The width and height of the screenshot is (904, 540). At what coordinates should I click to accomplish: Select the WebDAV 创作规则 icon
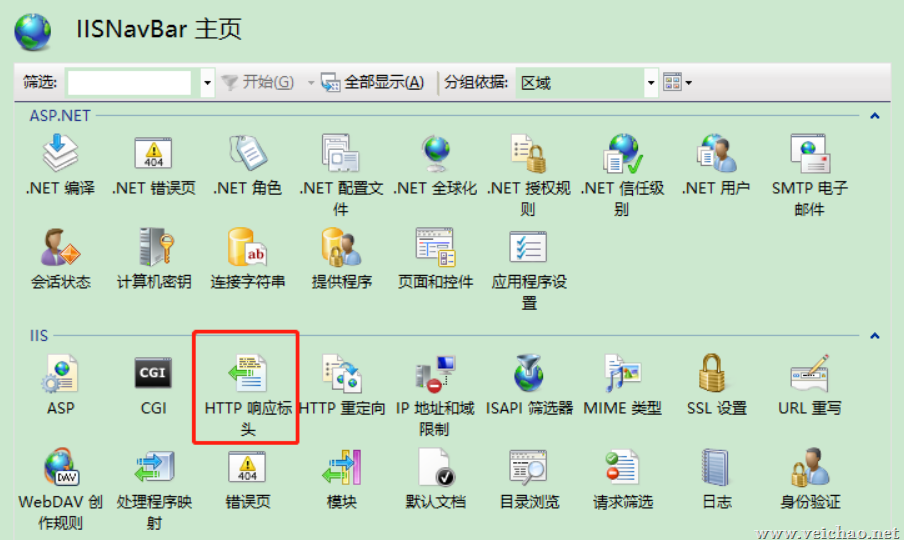pyautogui.click(x=61, y=467)
